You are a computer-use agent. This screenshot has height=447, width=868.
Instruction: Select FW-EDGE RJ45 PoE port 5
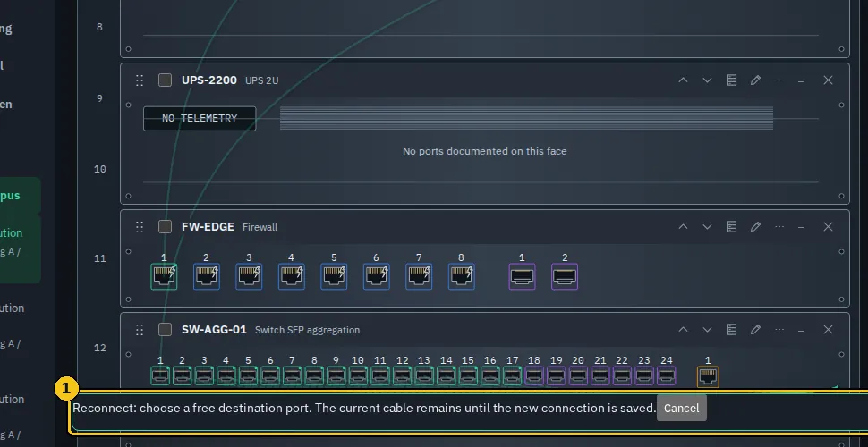334,276
